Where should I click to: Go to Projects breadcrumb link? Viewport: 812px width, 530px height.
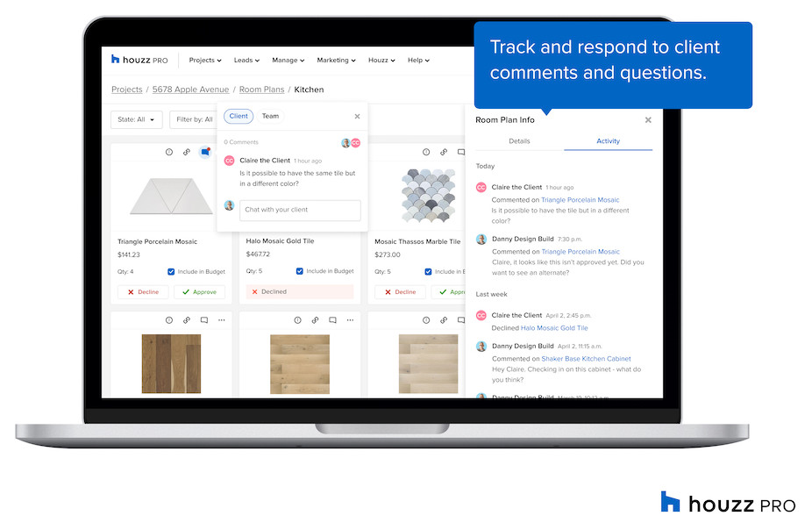[127, 90]
